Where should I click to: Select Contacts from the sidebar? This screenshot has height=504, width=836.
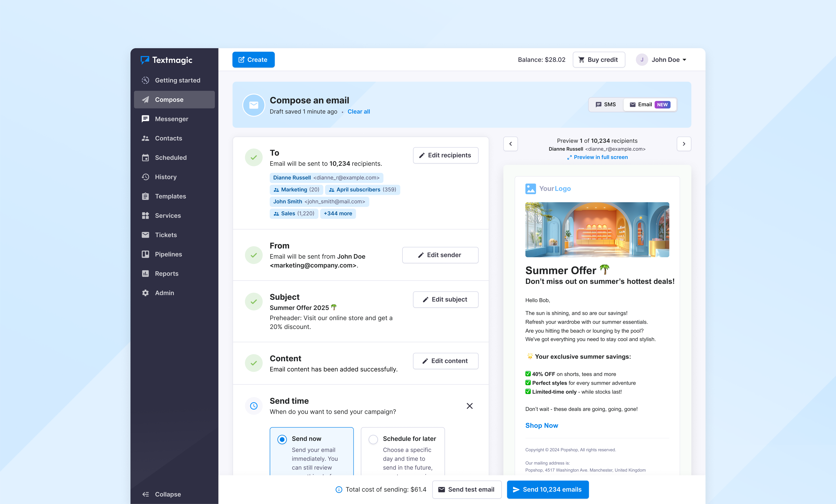click(x=168, y=138)
